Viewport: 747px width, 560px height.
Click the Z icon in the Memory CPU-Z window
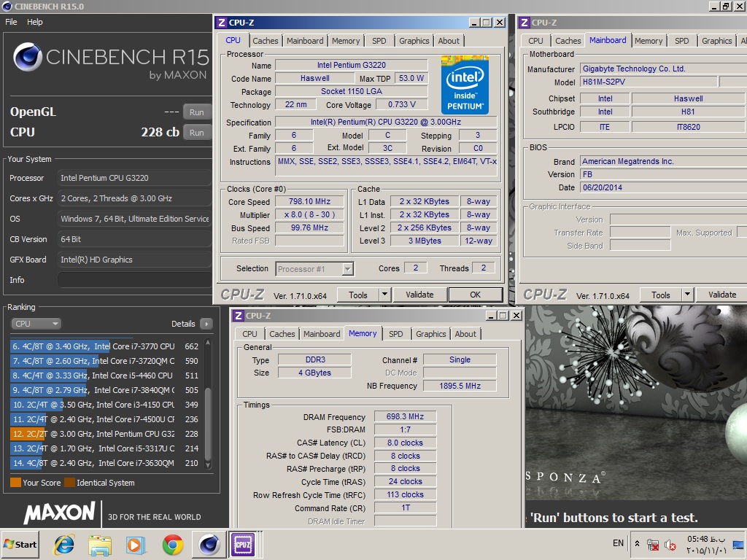[239, 316]
